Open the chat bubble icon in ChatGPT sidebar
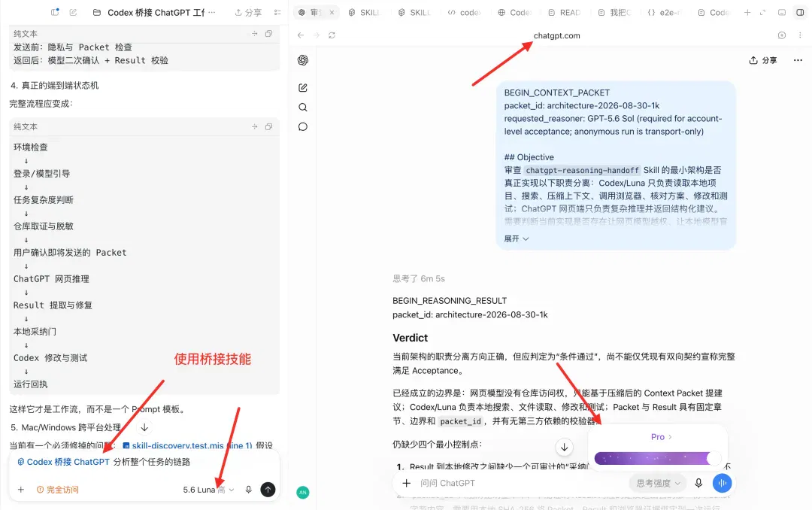812x510 pixels. (303, 127)
